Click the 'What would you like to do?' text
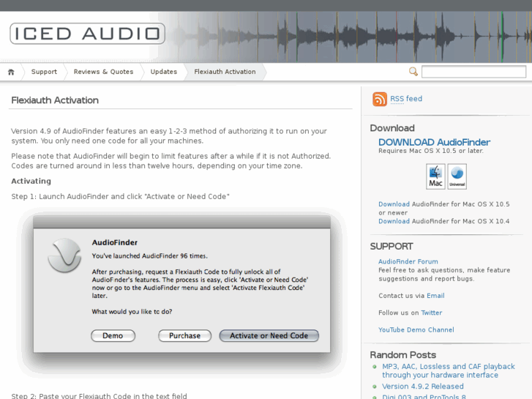Viewport: 532px width, 399px height. [x=132, y=312]
